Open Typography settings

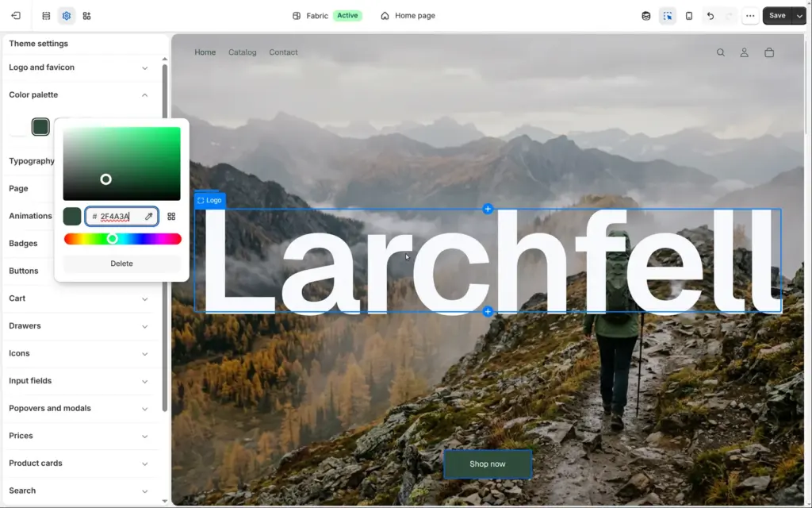(x=32, y=161)
